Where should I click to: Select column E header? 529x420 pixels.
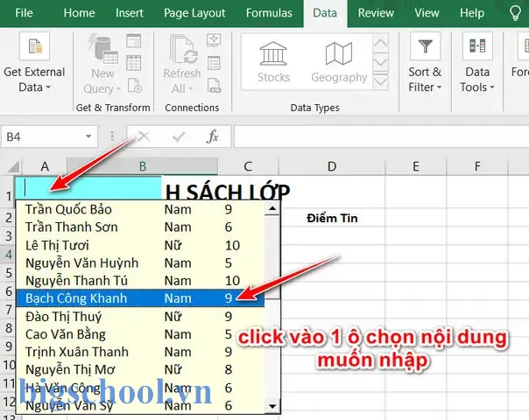416,166
